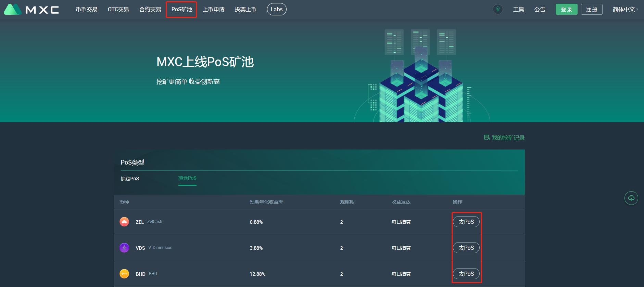Click the 注册 register button

click(x=592, y=10)
